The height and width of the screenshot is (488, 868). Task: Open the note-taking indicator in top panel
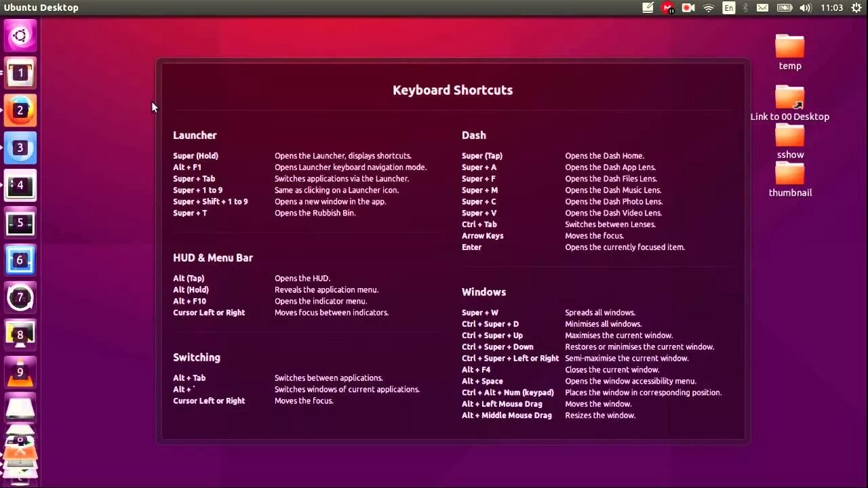(x=648, y=7)
